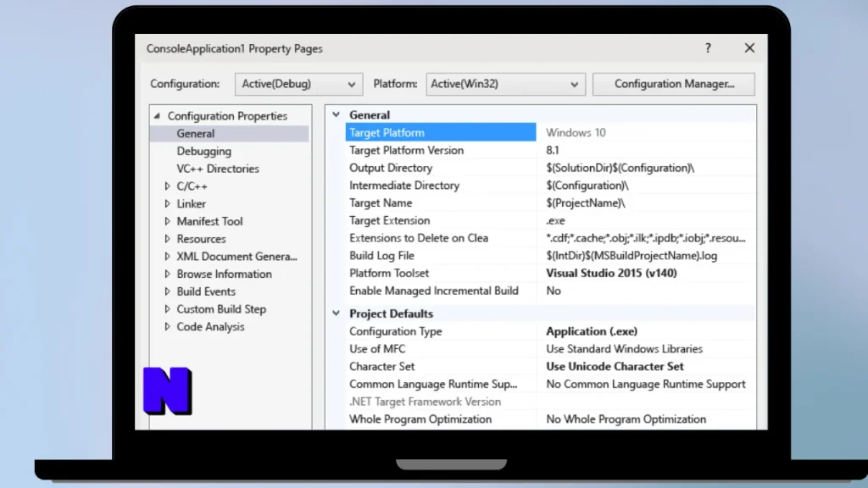Image resolution: width=868 pixels, height=488 pixels.
Task: Collapse the Configuration Properties tree node
Action: (157, 115)
